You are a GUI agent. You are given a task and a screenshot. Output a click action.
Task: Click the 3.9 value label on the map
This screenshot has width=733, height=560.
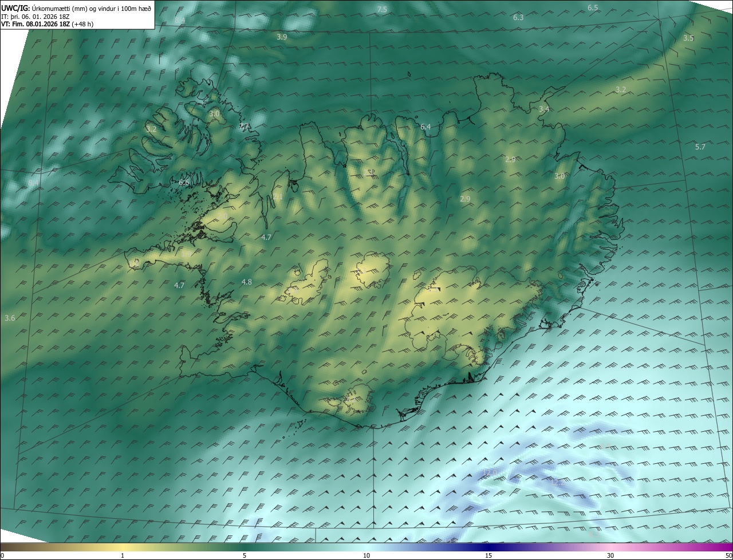pyautogui.click(x=282, y=37)
